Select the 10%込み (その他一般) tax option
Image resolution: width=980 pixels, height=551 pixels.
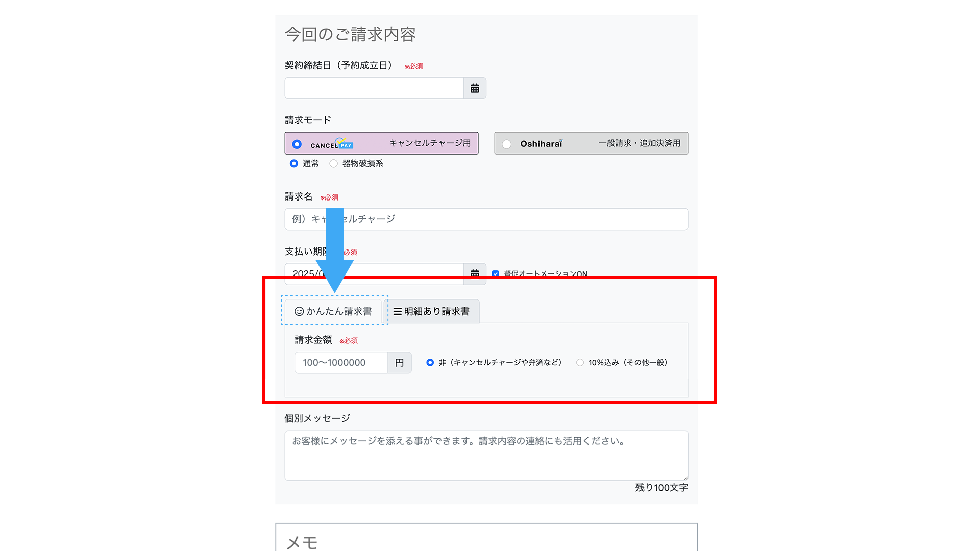[580, 362]
